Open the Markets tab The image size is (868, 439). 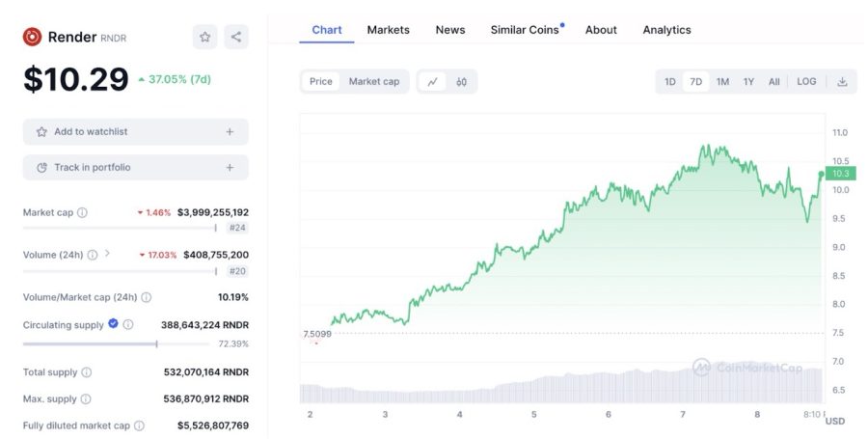[388, 30]
